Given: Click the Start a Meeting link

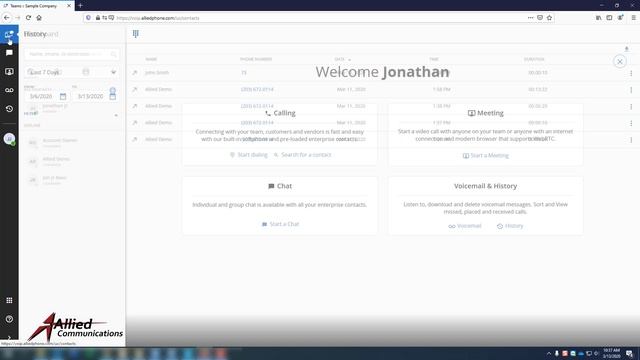Looking at the screenshot, I should tap(485, 156).
